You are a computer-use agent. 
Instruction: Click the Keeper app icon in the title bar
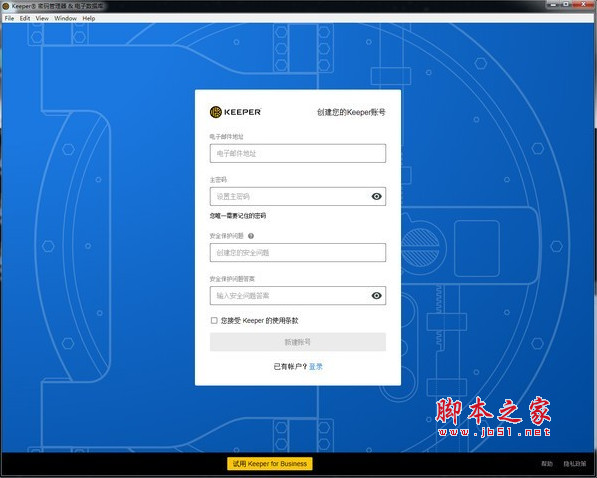6,6
